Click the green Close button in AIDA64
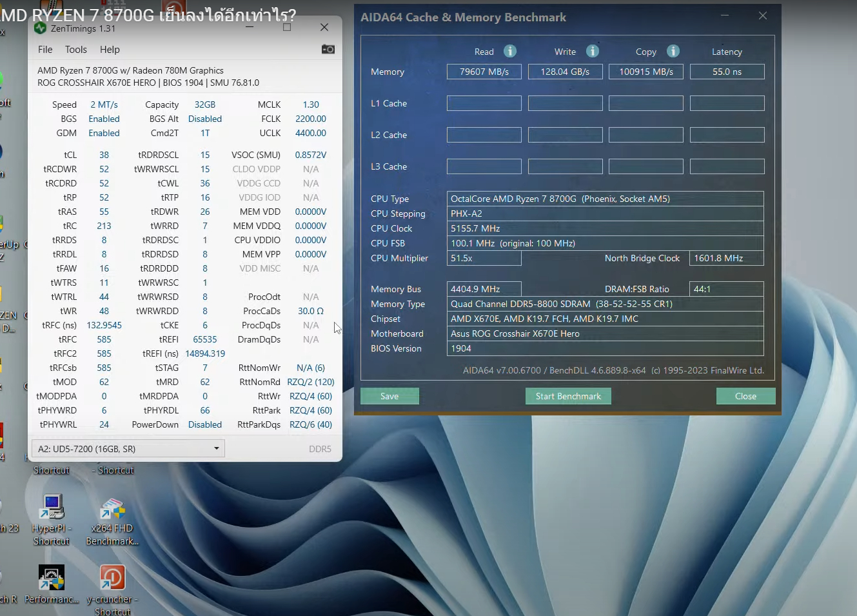 (745, 396)
